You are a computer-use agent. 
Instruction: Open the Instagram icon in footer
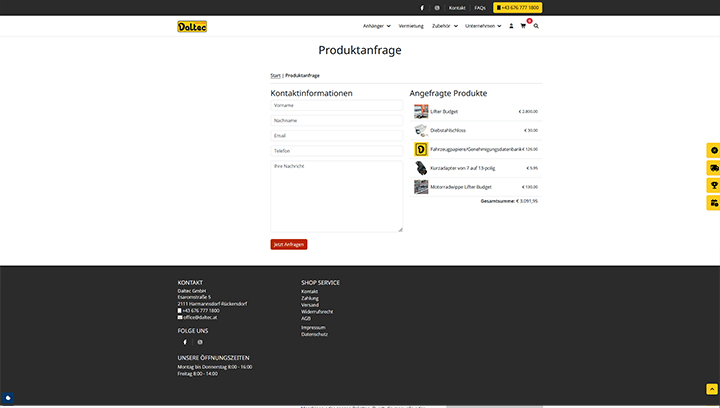point(200,342)
